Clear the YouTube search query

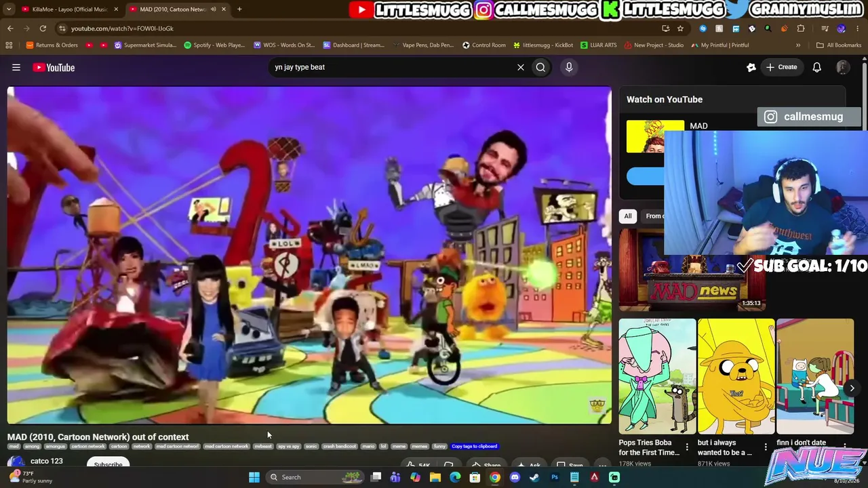click(521, 67)
